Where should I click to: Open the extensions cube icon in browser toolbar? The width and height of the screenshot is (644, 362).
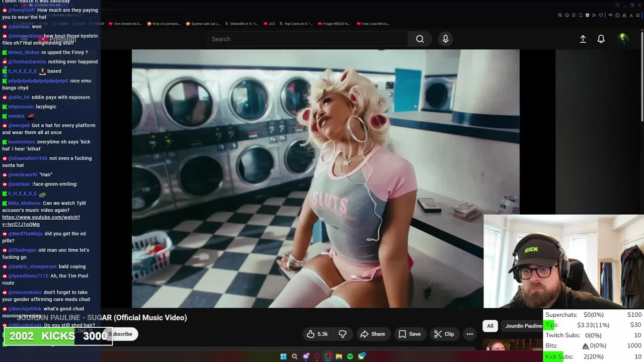617,15
